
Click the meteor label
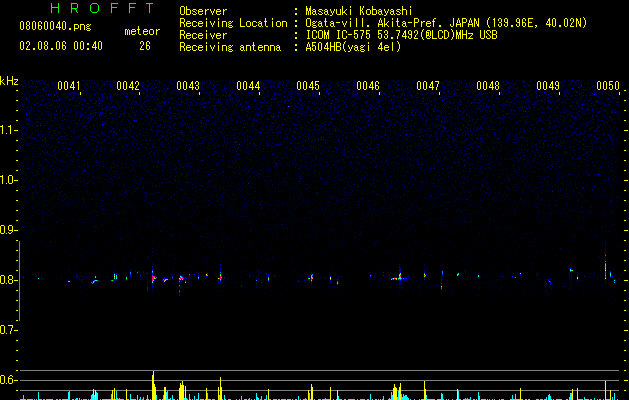pos(142,31)
